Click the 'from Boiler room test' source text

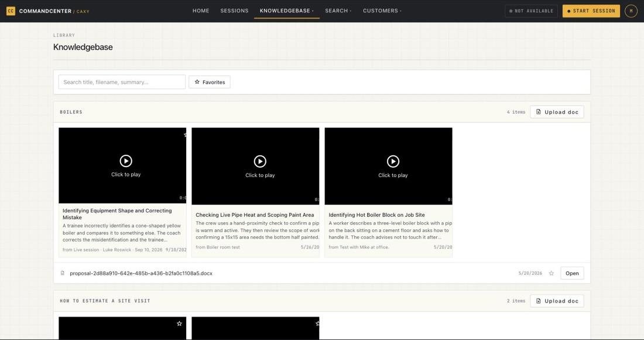click(x=218, y=247)
